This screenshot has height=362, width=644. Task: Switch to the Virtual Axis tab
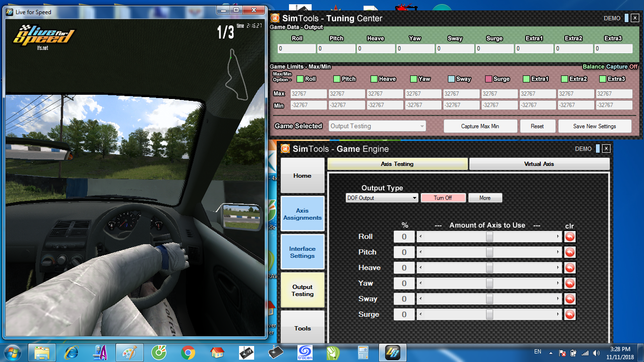[539, 164]
